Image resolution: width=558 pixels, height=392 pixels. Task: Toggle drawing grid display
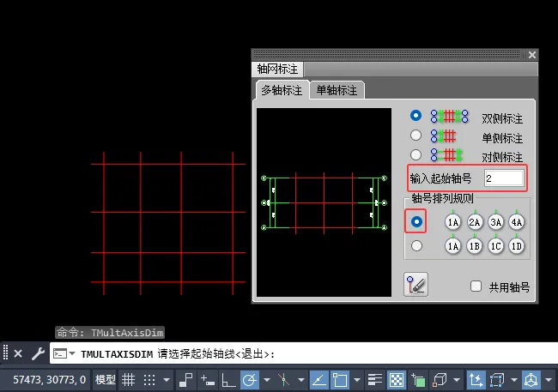(129, 380)
